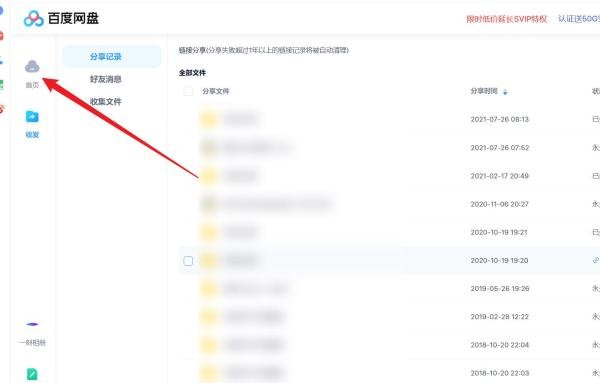Image resolution: width=600 pixels, height=383 pixels.
Task: Select the date 2021-07-26 07:52
Action: (x=500, y=148)
